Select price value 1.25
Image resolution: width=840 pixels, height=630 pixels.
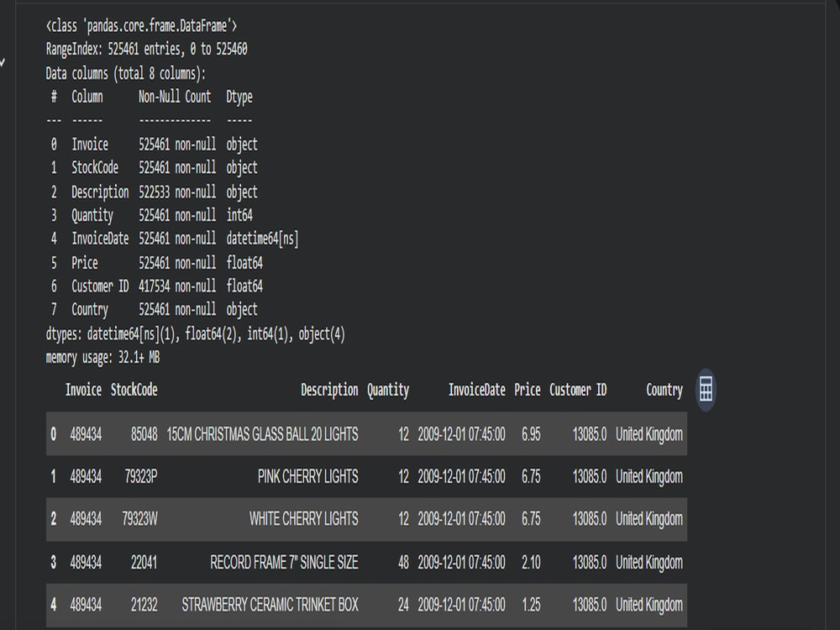531,605
